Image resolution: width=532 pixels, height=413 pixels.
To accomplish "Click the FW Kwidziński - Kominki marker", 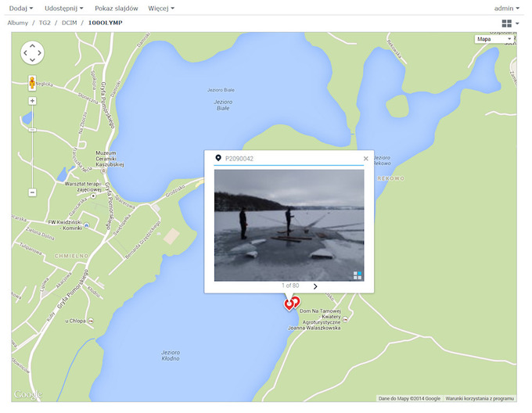I will [87, 225].
